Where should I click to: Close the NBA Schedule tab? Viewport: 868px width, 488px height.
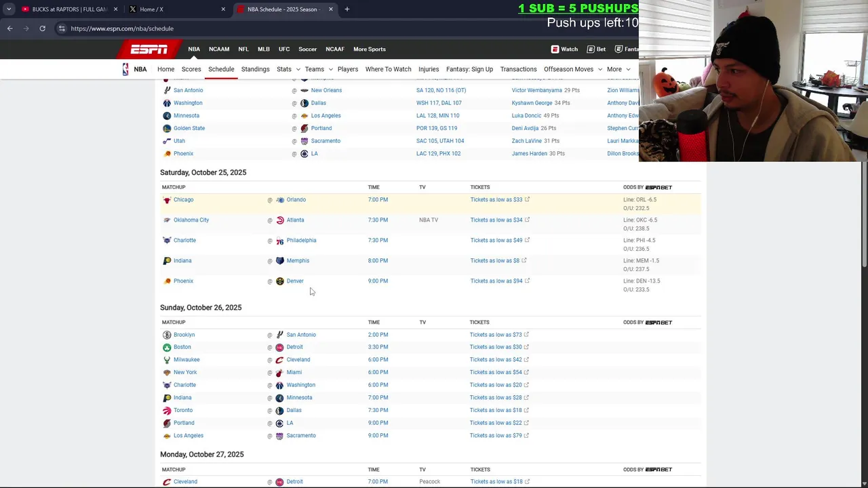pyautogui.click(x=331, y=9)
